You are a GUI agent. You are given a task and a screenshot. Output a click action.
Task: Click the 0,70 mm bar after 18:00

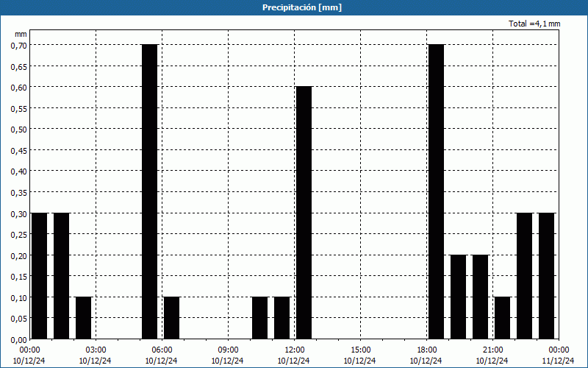(437, 191)
